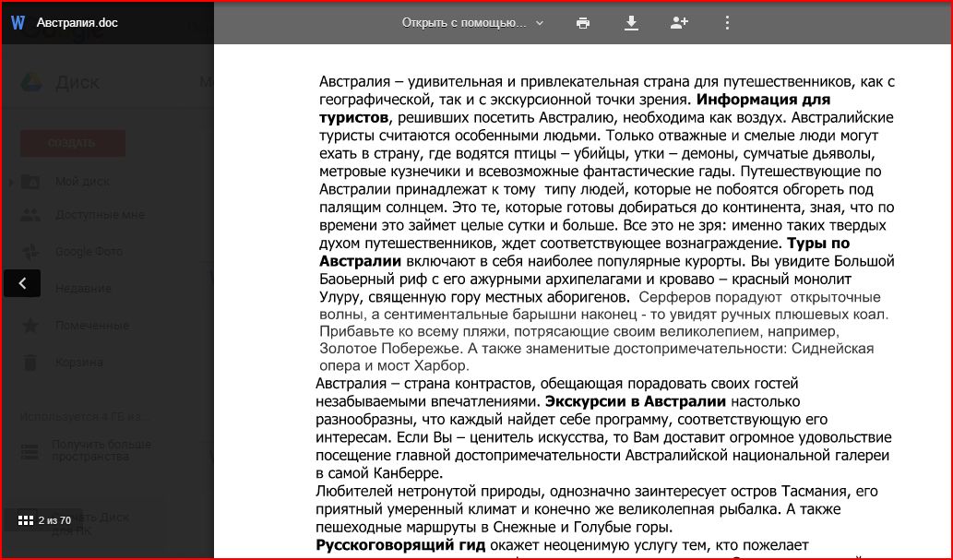Click the file name 'Австралия.doc'

click(x=77, y=23)
